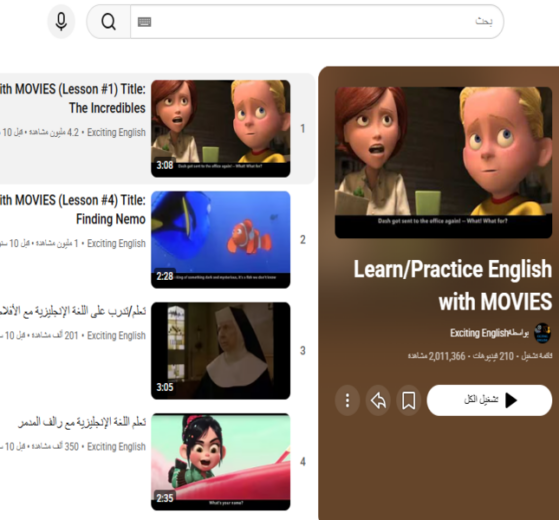559x520 pixels.
Task: Click the 'Learn/Practice English with MOVIES' playlist title
Action: tap(453, 285)
